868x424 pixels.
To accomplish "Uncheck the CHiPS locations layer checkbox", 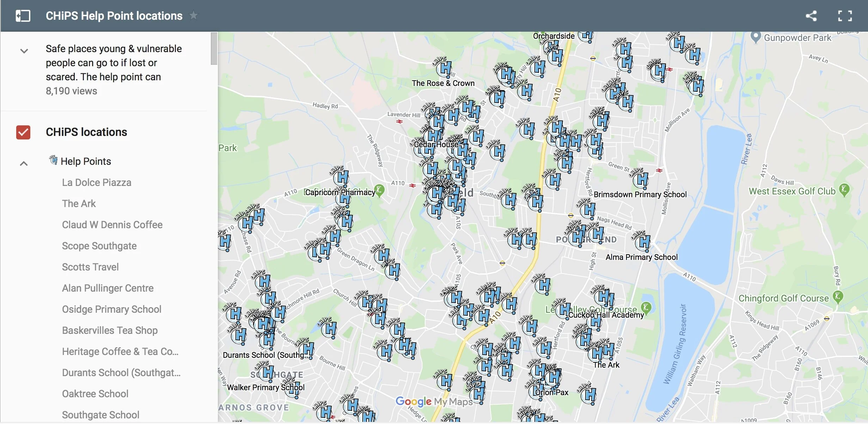I will (x=23, y=132).
